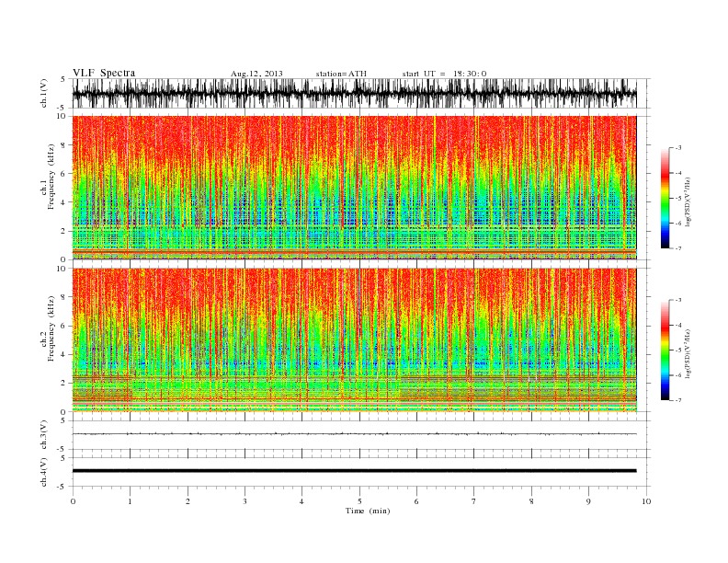Click the ch.1 voltage waveform trace
This screenshot has width=728, height=563.
[x=354, y=93]
